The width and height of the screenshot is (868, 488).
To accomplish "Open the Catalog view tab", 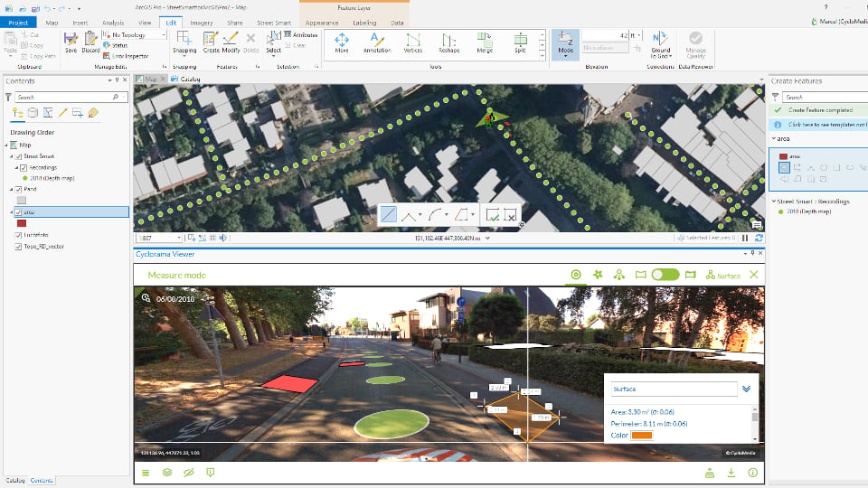I will click(x=185, y=80).
